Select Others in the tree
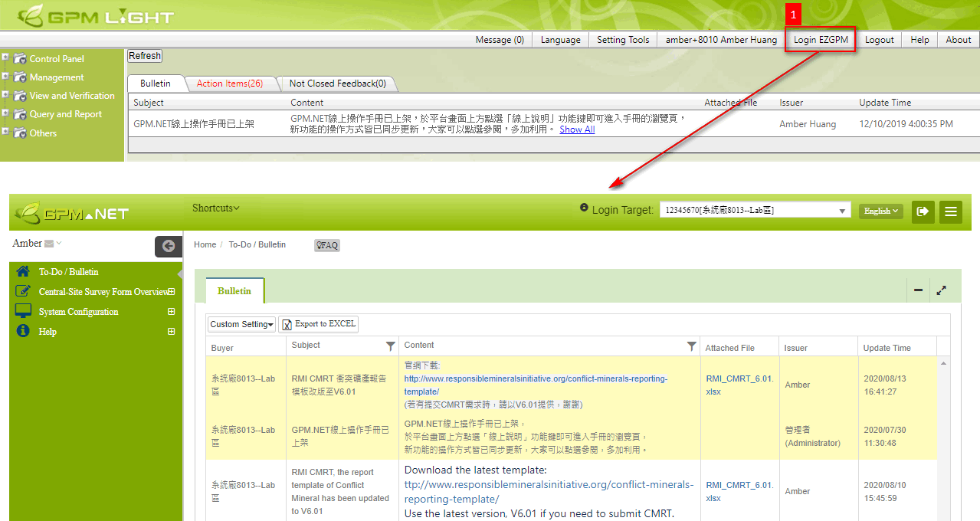Screen dimensions: 980x521 pyautogui.click(x=43, y=133)
